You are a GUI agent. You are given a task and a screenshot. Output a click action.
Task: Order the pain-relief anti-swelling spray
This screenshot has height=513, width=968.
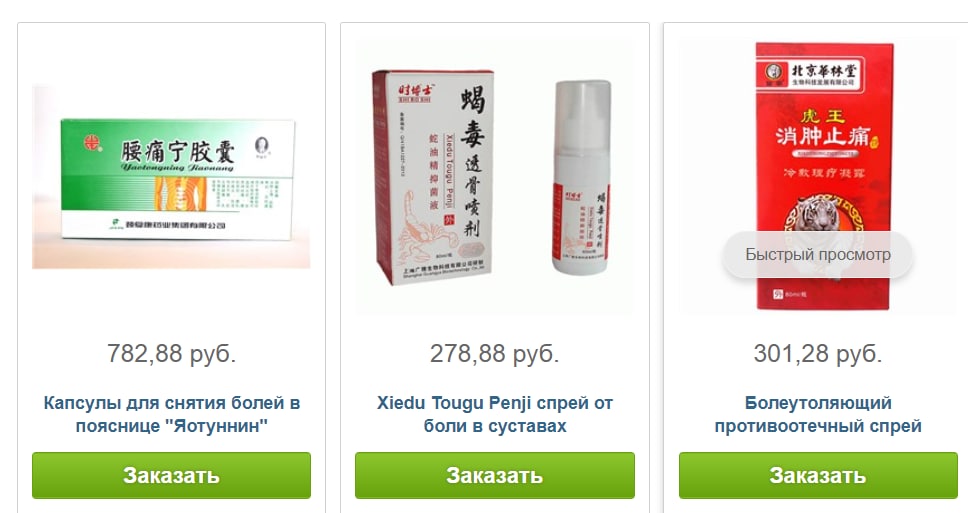click(x=818, y=475)
